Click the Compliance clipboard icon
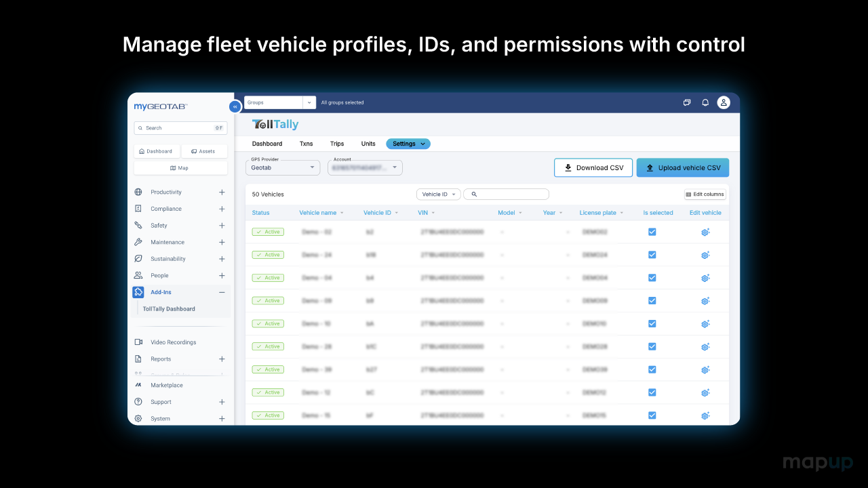The height and width of the screenshot is (488, 868). click(138, 209)
